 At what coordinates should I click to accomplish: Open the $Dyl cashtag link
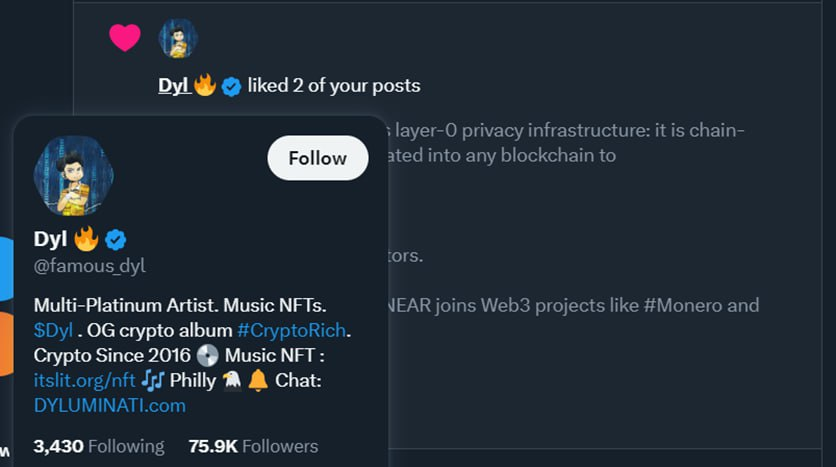pyautogui.click(x=53, y=330)
